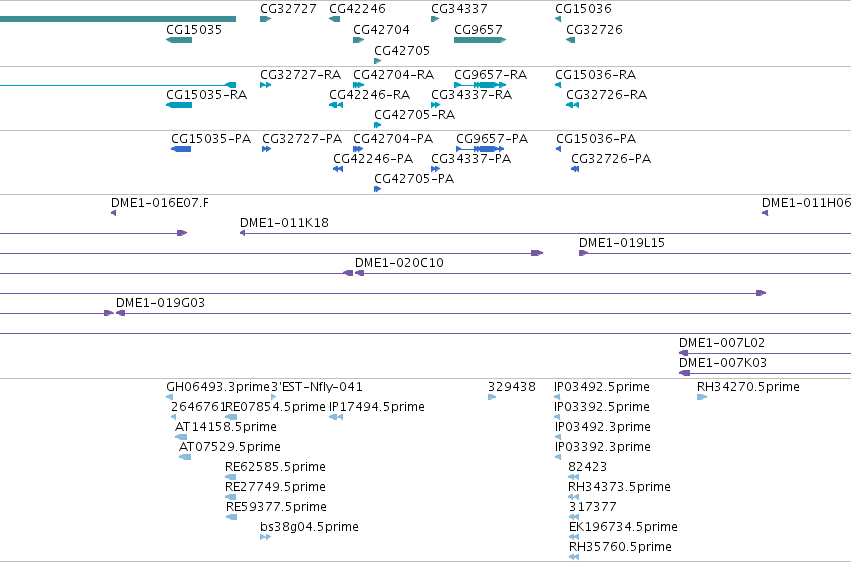
Task: Click the CG15036-PA protein label
Action: [x=596, y=139]
